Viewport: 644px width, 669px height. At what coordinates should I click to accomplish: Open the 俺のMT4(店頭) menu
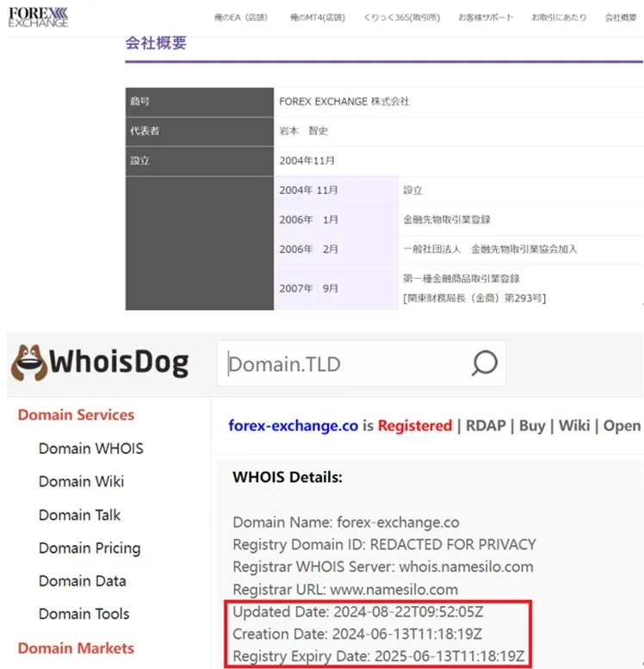click(318, 17)
